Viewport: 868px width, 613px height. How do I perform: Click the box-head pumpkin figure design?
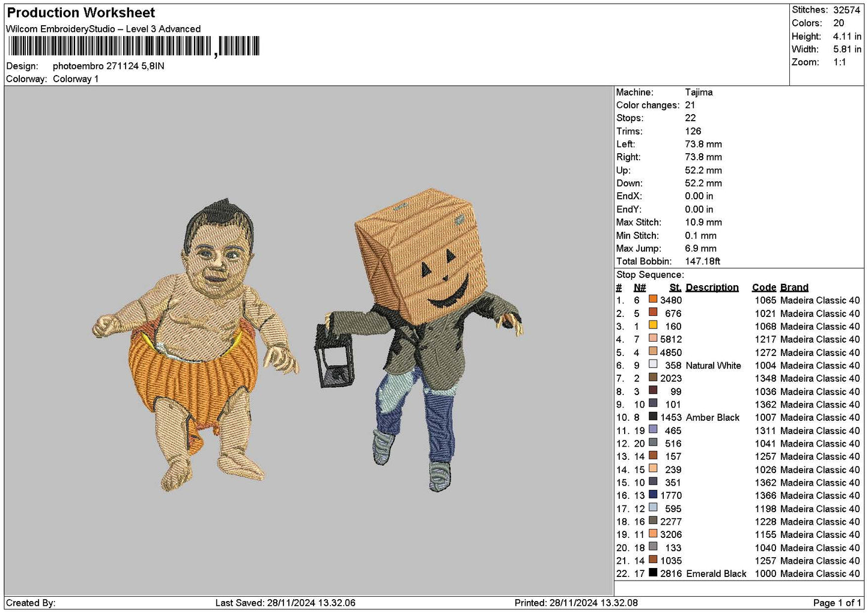click(x=420, y=339)
